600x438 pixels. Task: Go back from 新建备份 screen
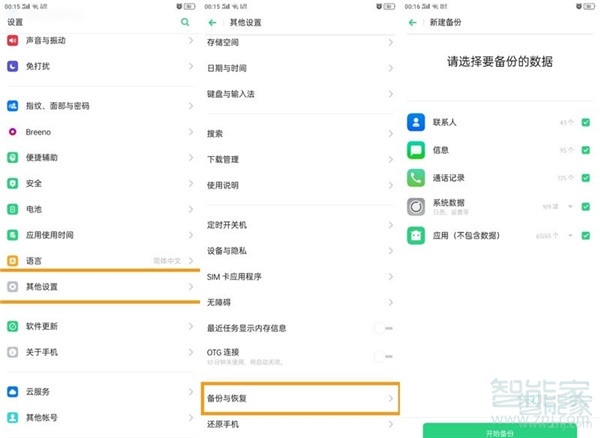[x=412, y=23]
